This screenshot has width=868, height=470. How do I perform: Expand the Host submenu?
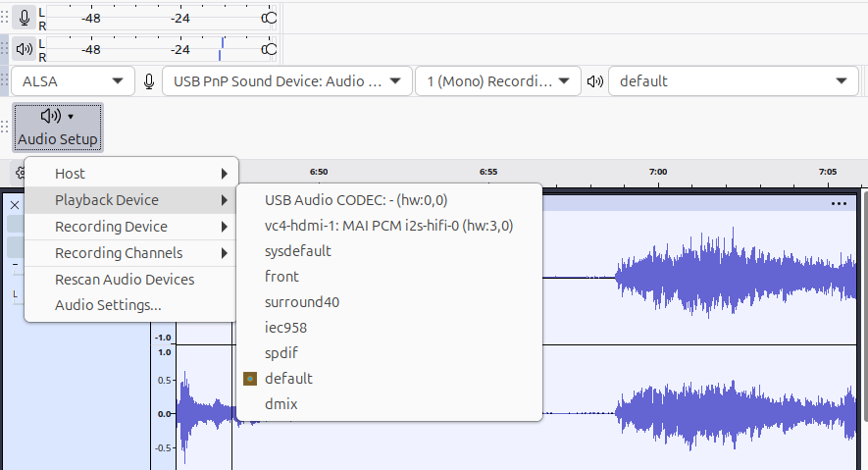tap(131, 174)
